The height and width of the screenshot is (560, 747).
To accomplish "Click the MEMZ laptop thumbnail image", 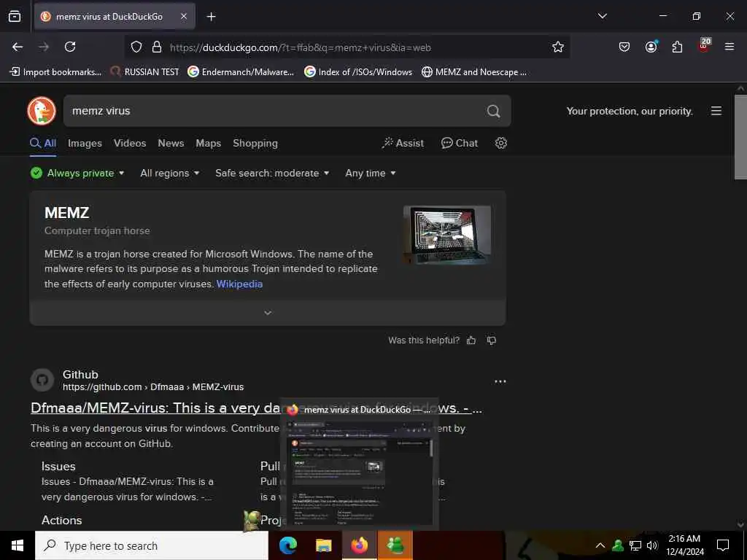I will tap(447, 235).
